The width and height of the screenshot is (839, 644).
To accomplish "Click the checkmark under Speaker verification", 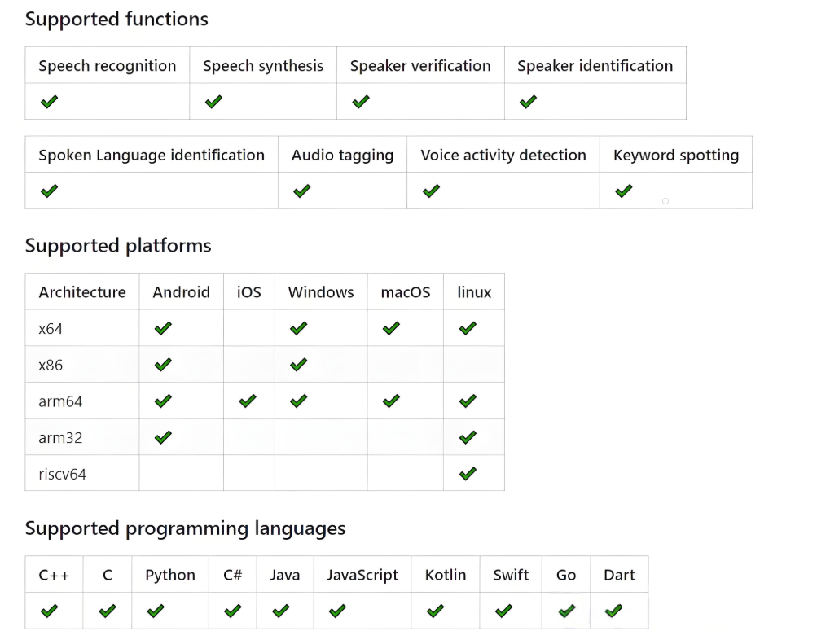I will point(361,102).
